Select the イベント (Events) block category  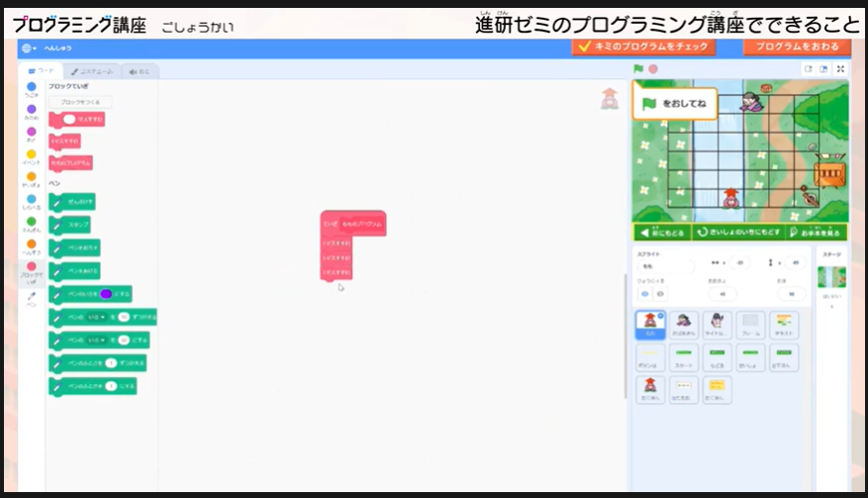[32, 157]
